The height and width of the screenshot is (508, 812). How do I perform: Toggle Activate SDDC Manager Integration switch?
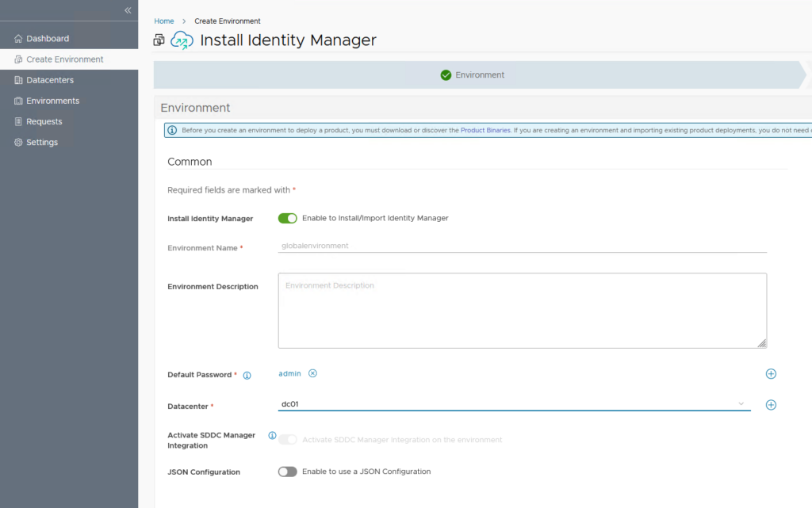(287, 440)
